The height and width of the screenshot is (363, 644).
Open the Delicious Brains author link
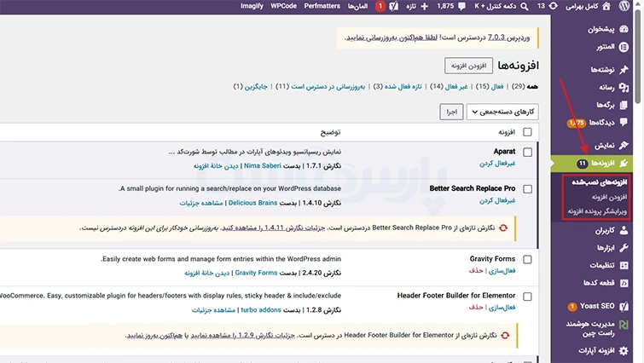coord(252,203)
